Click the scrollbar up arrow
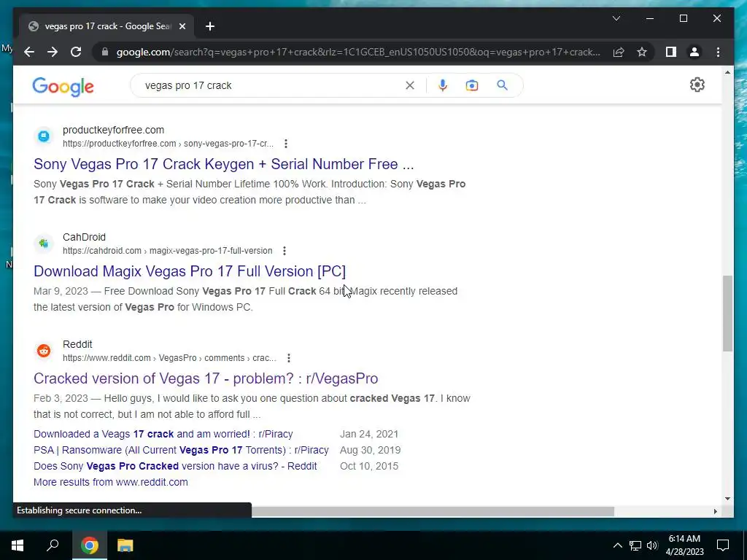Viewport: 747px width, 560px height. point(727,72)
